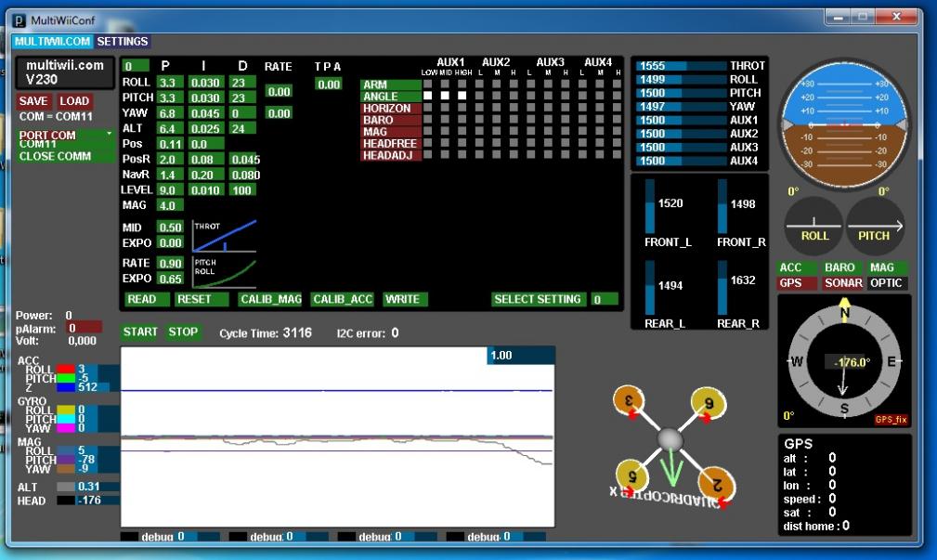The height and width of the screenshot is (560, 937).
Task: Open the SETTINGS tab
Action: (x=123, y=41)
